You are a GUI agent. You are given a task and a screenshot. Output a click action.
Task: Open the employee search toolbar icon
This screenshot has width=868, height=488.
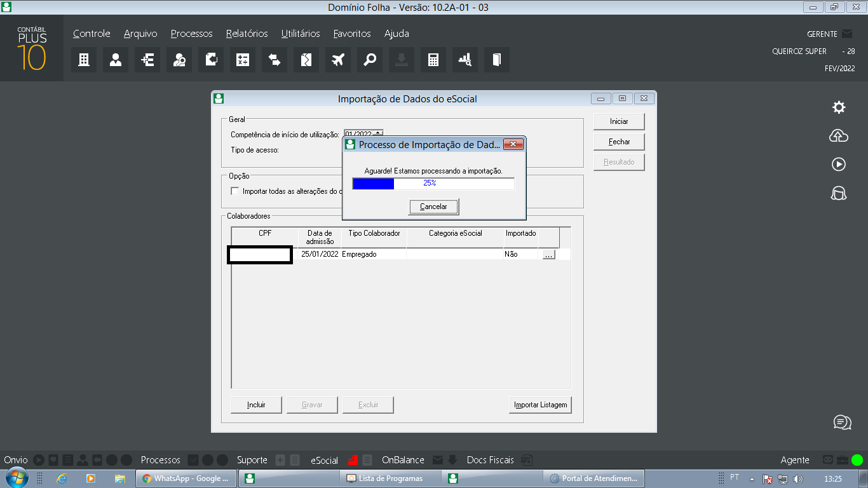pos(179,60)
